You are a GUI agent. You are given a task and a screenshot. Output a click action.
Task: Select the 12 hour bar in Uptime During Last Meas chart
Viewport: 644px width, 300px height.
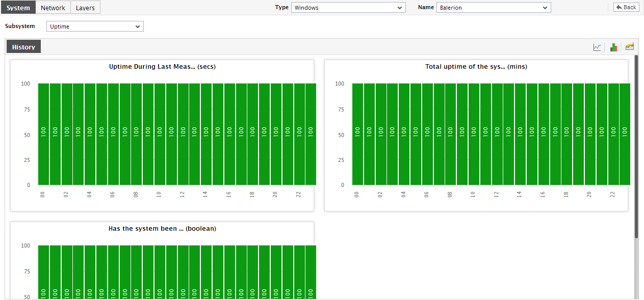(183, 134)
